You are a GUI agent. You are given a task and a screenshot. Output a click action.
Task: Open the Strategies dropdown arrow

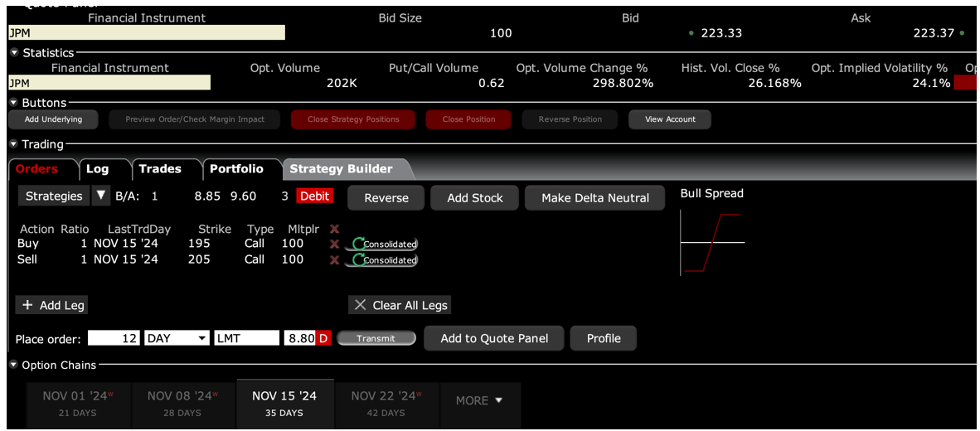coord(100,196)
